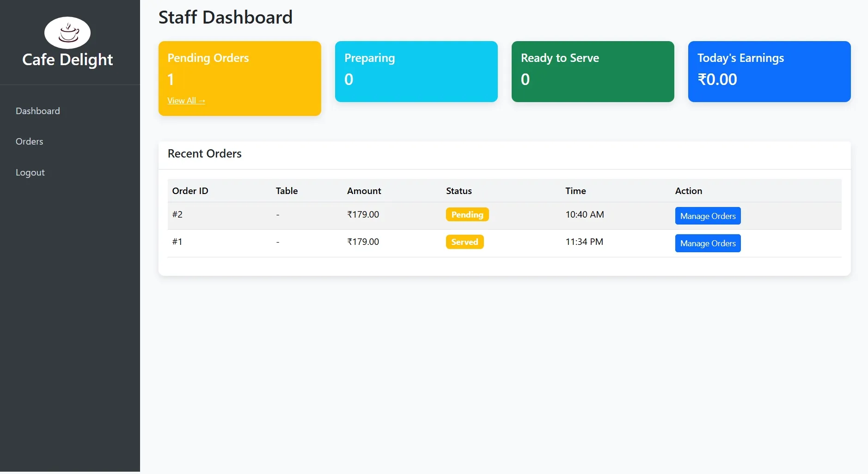Click Manage Orders for order #2
868x474 pixels.
tap(707, 216)
